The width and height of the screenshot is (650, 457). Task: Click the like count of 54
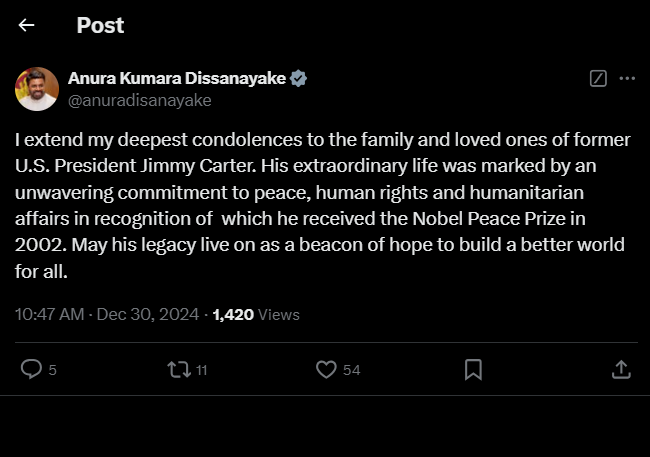(351, 371)
